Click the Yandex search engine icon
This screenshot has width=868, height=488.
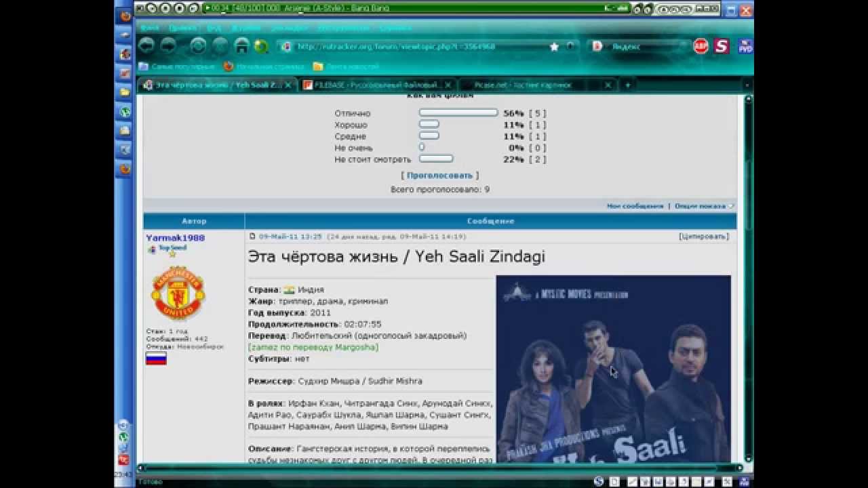pos(597,47)
